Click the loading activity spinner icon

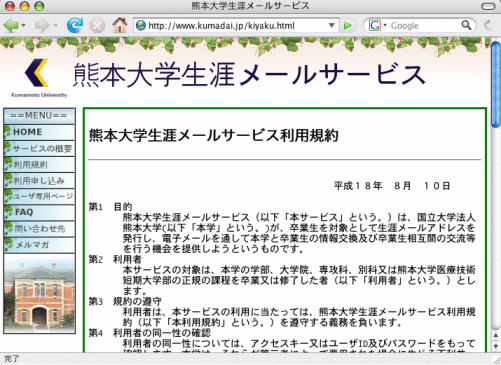tap(489, 25)
